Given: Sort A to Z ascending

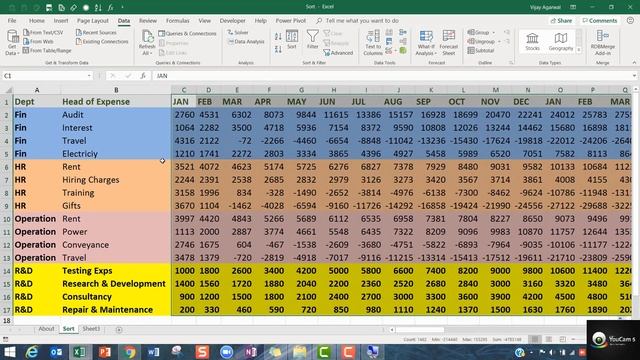Looking at the screenshot, I should click(x=278, y=37).
